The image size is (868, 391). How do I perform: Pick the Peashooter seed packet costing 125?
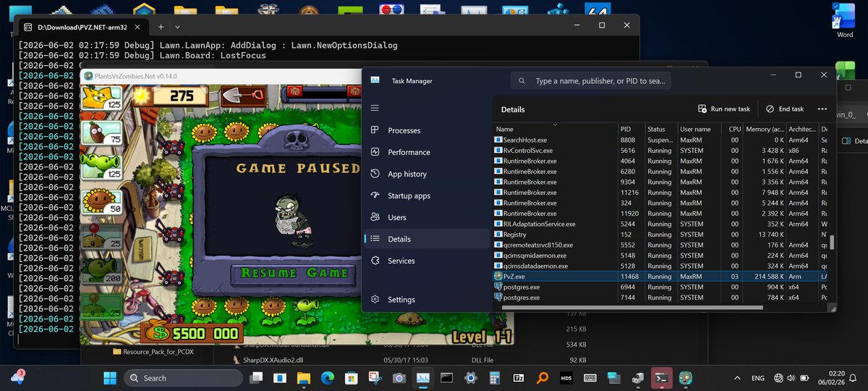click(x=102, y=167)
